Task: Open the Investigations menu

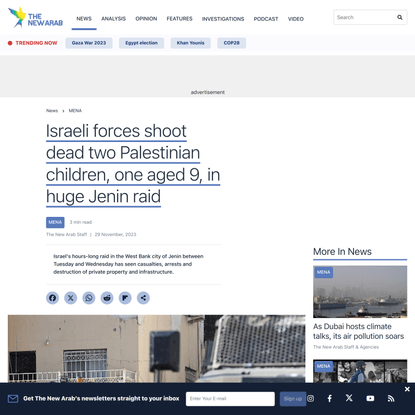Action: [x=223, y=19]
